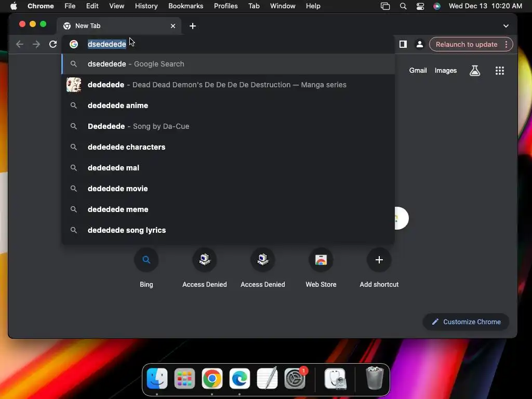Open Launchpad from the dock

click(x=184, y=378)
